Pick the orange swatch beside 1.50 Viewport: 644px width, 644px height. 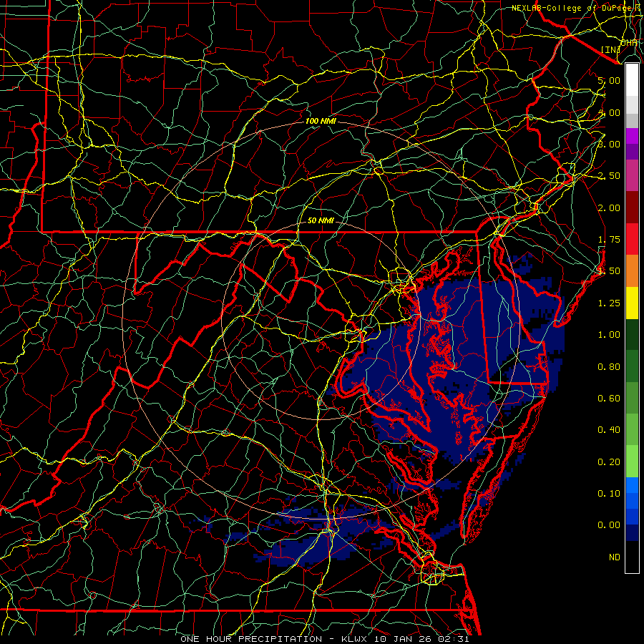(x=632, y=271)
